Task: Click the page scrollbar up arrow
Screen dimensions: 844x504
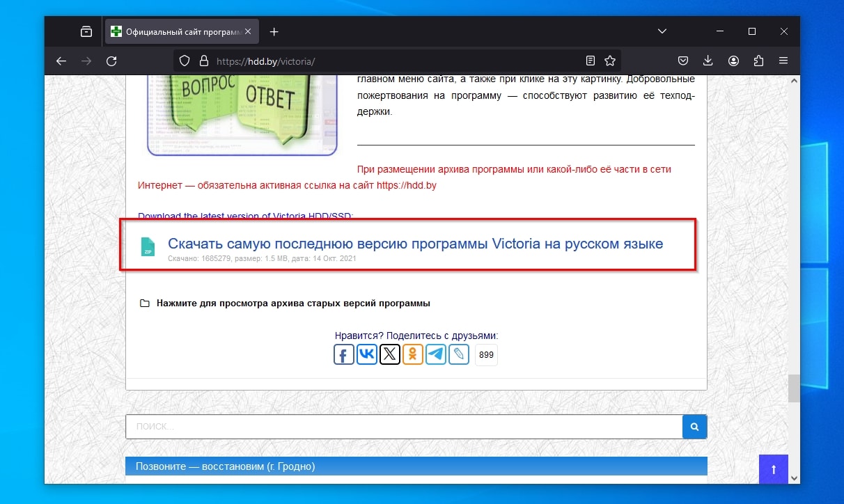Action: 794,81
